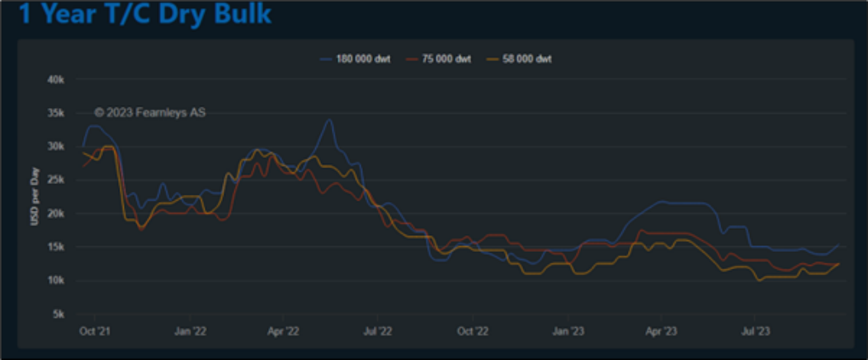Select the Apr '22 date label
868x360 pixels.
click(x=283, y=330)
